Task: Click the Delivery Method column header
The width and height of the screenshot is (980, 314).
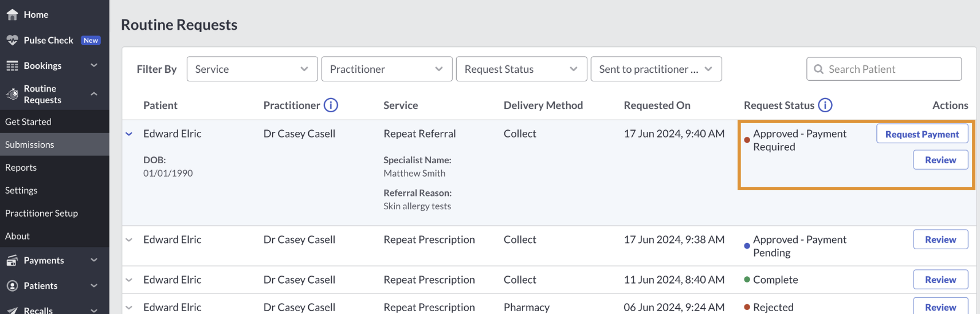Action: pyautogui.click(x=543, y=105)
